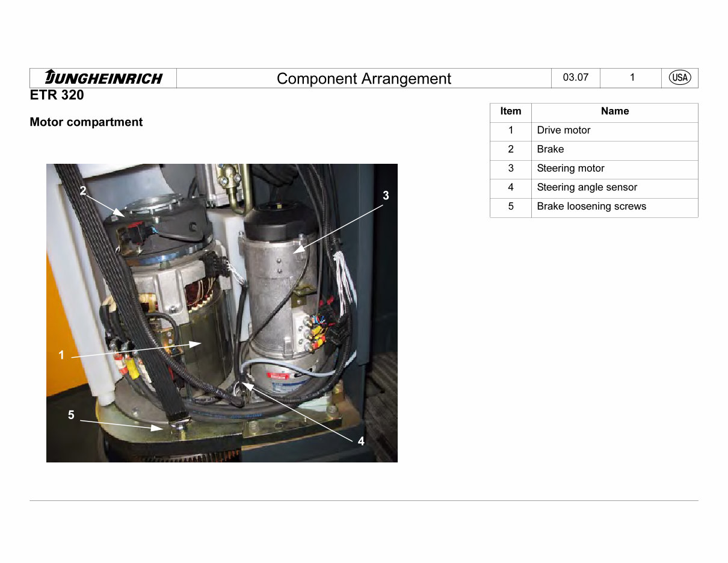Image resolution: width=728 pixels, height=563 pixels.
Task: Click the Component Arrangement header title
Action: pos(363,79)
